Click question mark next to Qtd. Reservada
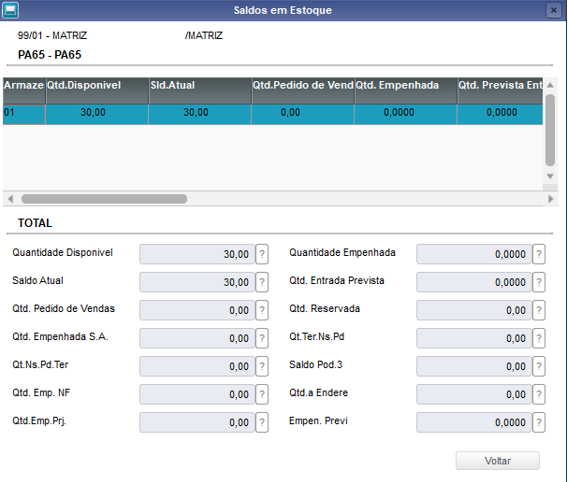Image resolution: width=568 pixels, height=482 pixels. click(x=539, y=310)
